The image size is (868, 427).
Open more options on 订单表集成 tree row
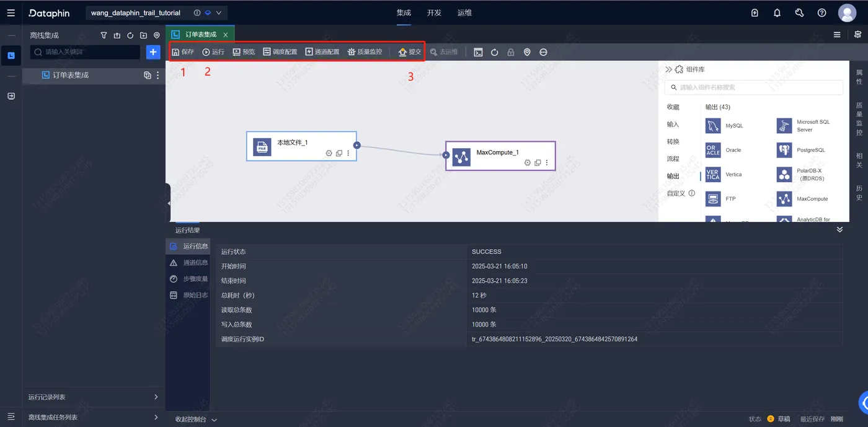pos(157,75)
